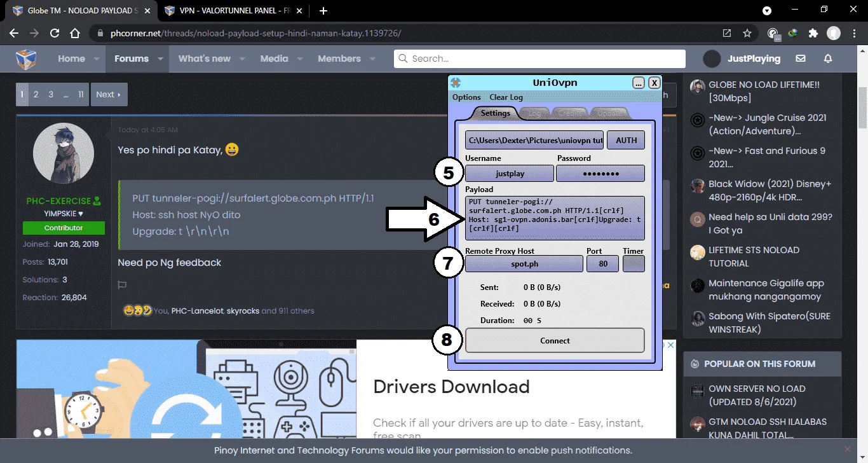This screenshot has width=868, height=463.
Task: Go to thread page 3
Action: (x=51, y=94)
